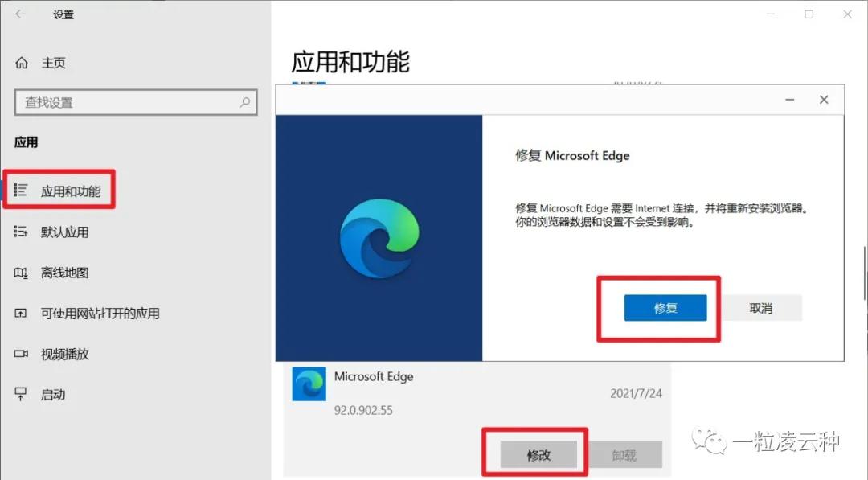Click the 卸载 button for Microsoft Edge
The height and width of the screenshot is (480, 868).
pyautogui.click(x=625, y=454)
